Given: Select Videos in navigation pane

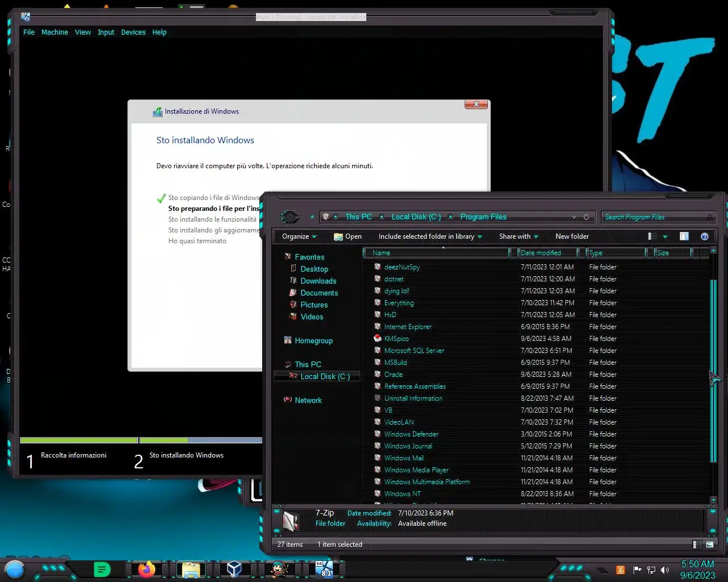Looking at the screenshot, I should tap(312, 317).
